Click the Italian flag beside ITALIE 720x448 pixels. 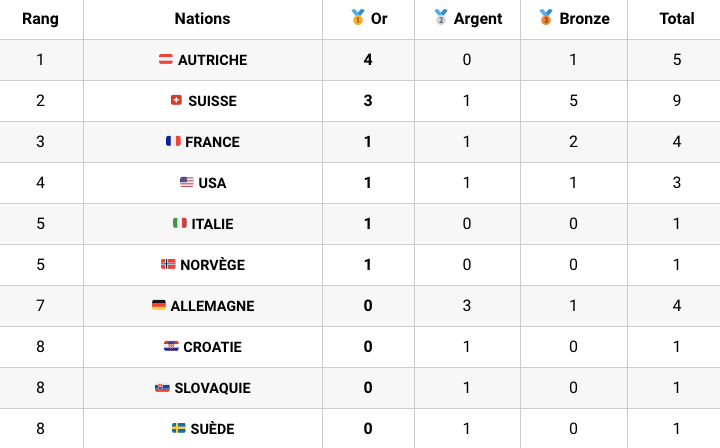pyautogui.click(x=180, y=223)
